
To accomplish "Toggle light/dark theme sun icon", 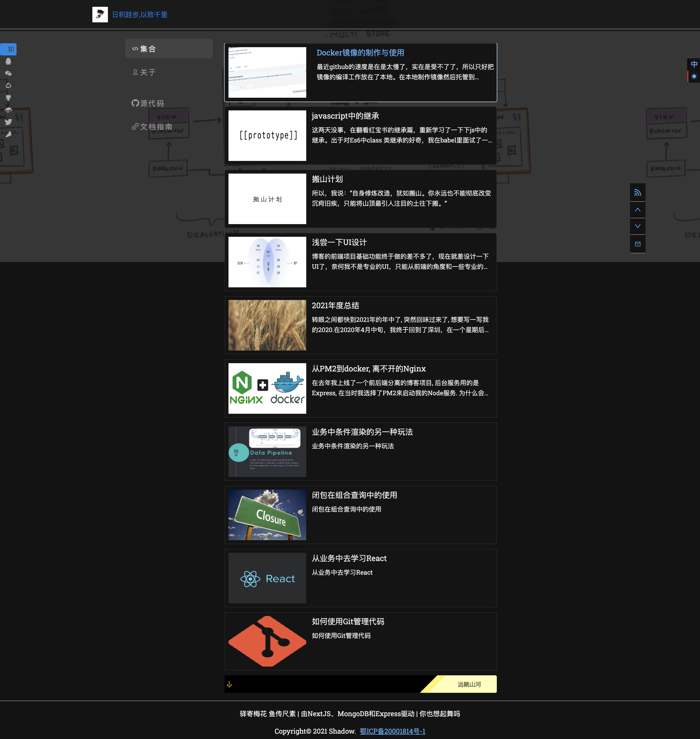I will pos(694,77).
